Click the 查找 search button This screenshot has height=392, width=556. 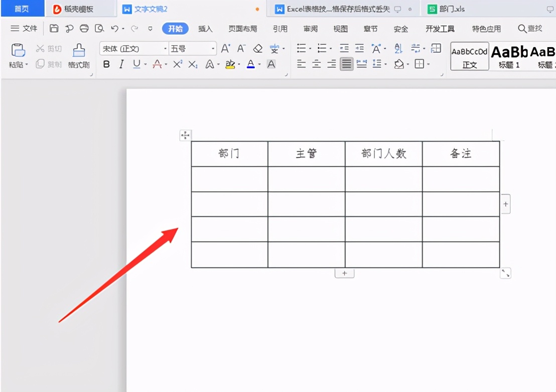(530, 29)
